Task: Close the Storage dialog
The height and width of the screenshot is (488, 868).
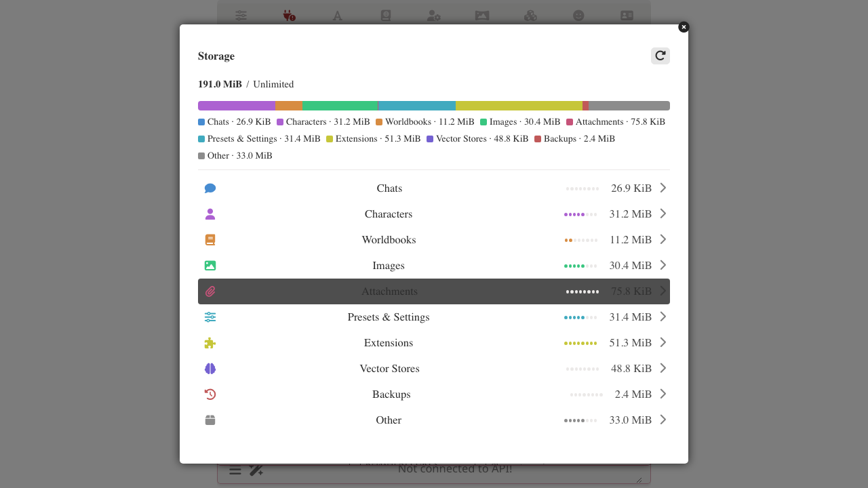Action: [684, 27]
